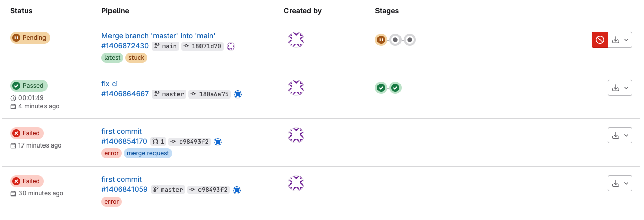
Task: Click the Pending status badge
Action: point(30,38)
